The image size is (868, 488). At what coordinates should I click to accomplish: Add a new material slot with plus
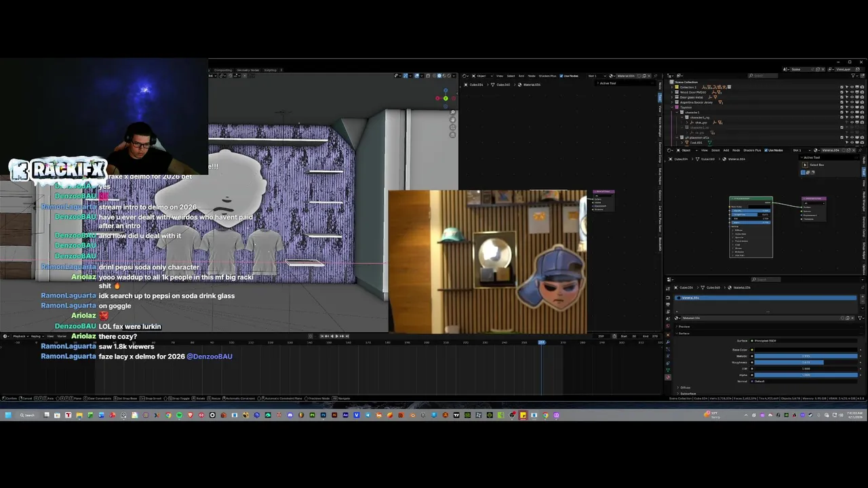863,297
